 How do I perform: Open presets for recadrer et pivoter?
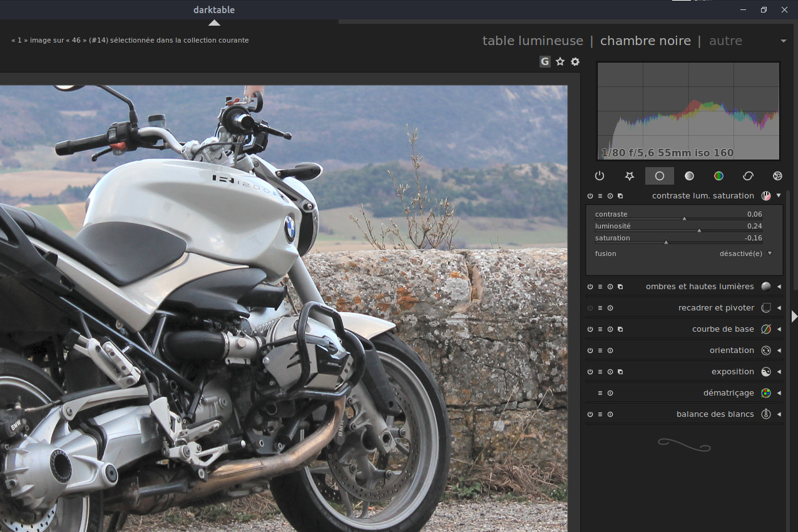point(600,308)
